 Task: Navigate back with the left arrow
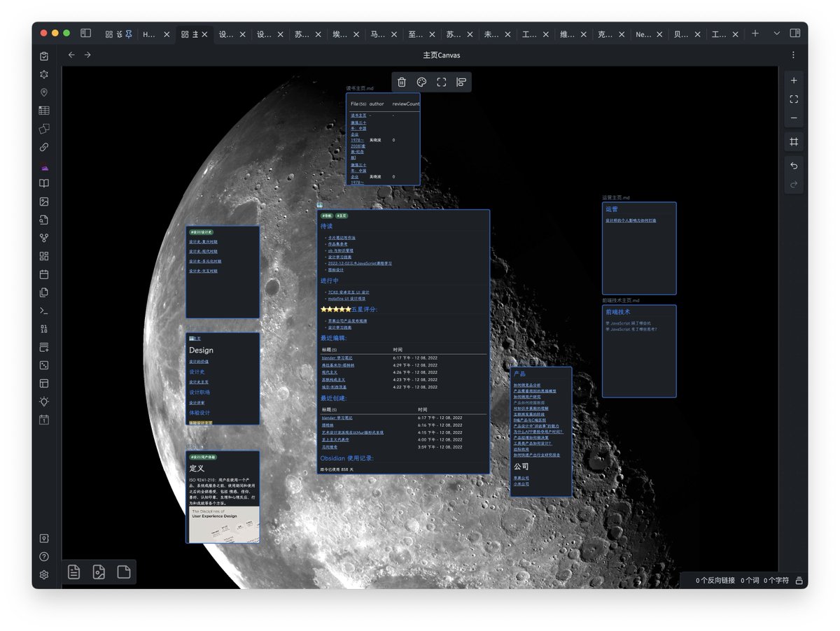(x=71, y=55)
